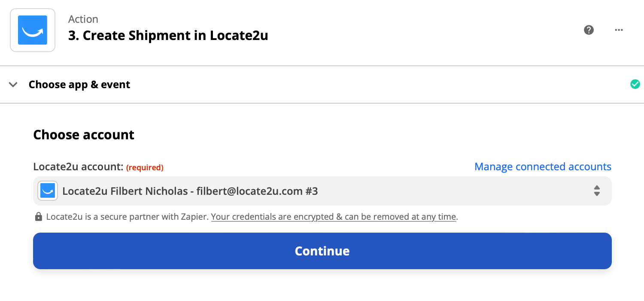
Task: Click the Action label above the title
Action: click(83, 19)
